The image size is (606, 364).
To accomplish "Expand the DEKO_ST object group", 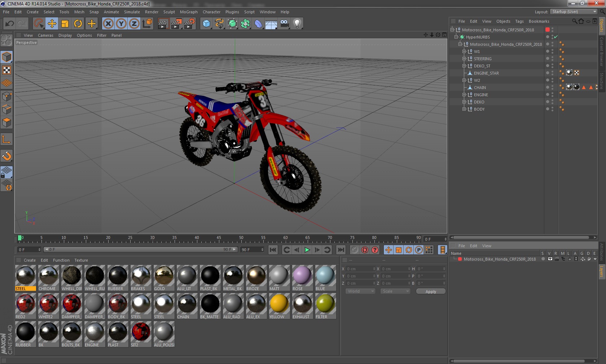I will (464, 66).
